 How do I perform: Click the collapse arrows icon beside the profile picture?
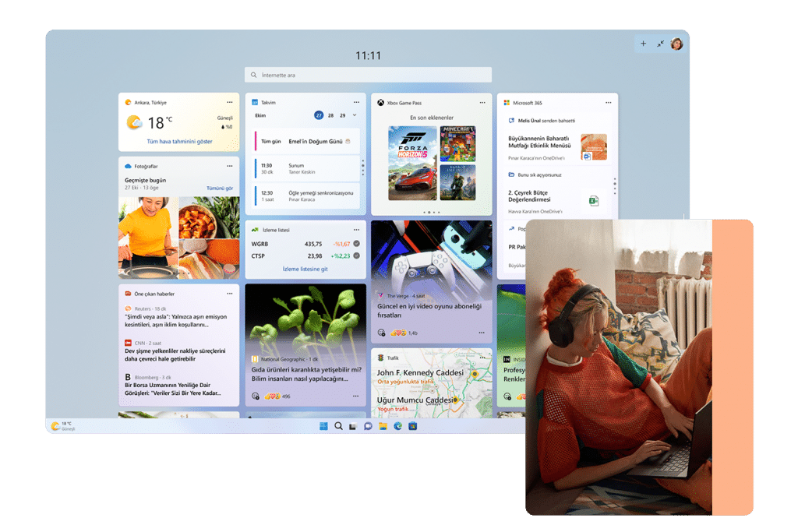click(660, 44)
